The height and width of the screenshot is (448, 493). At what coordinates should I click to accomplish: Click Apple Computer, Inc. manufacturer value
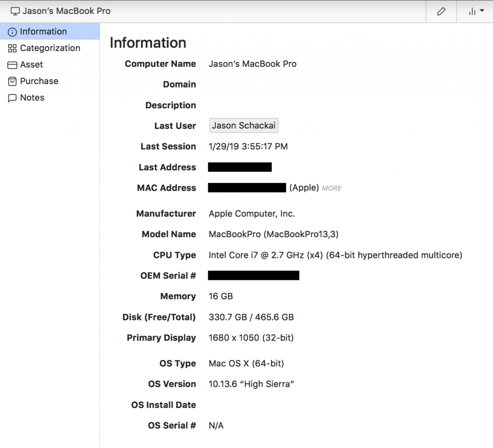(252, 214)
